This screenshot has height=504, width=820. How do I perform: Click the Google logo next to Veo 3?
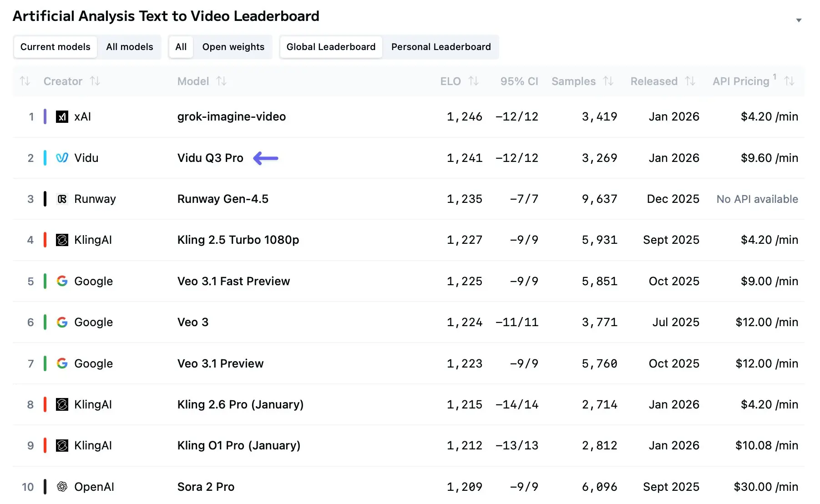(x=62, y=322)
